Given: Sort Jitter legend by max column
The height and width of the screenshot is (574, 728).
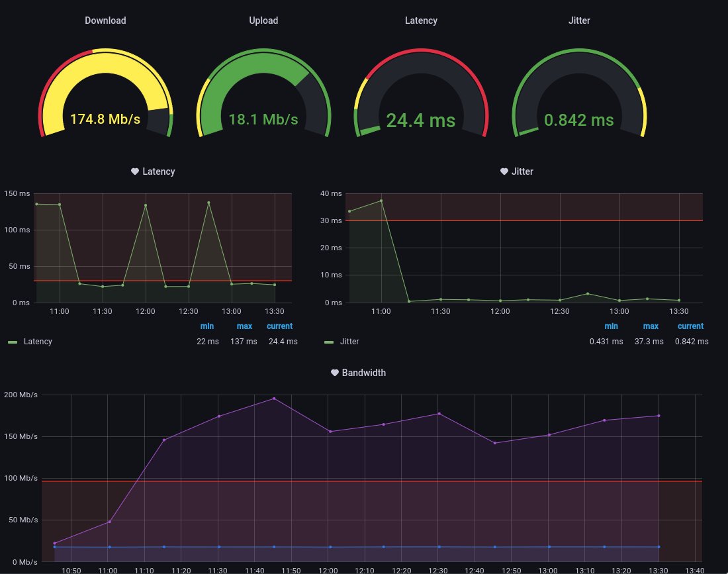Looking at the screenshot, I should pos(651,326).
